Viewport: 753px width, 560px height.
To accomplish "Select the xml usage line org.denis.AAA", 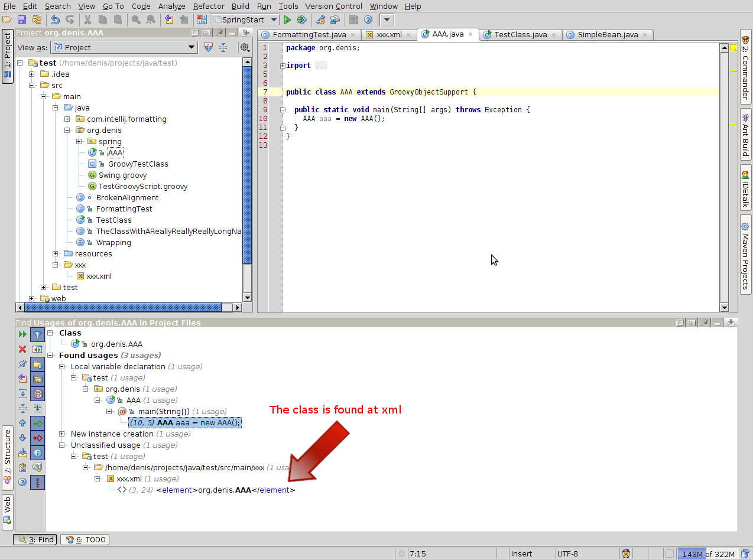I will tap(206, 490).
